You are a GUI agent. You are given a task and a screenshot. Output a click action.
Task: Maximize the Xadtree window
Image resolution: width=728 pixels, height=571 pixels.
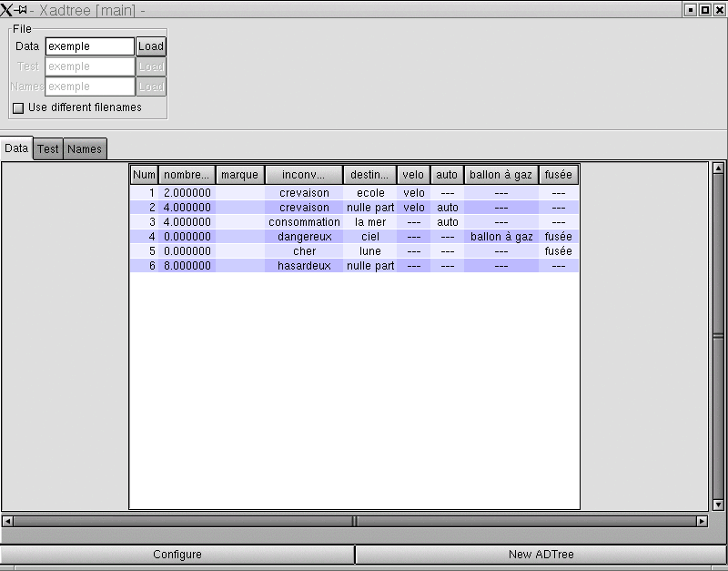[704, 10]
